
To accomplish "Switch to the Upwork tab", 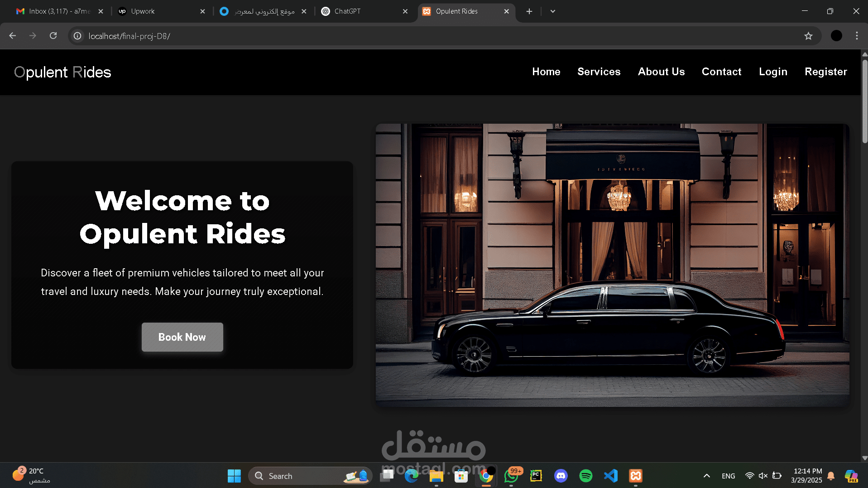I will (156, 11).
